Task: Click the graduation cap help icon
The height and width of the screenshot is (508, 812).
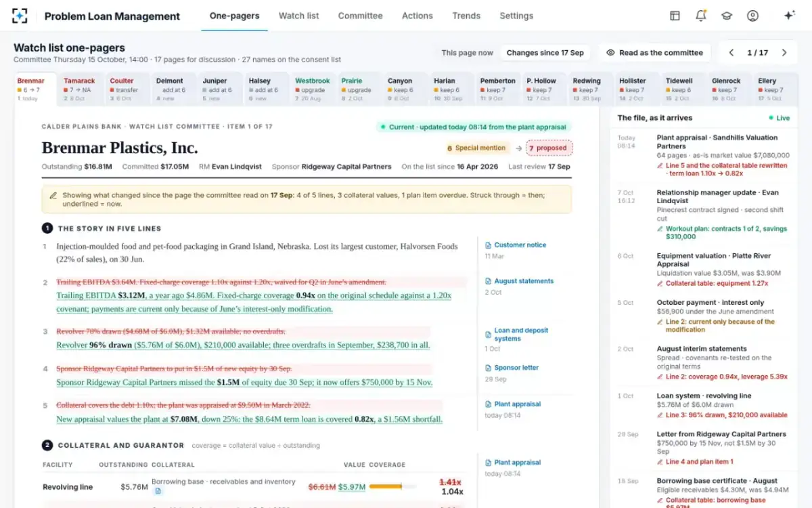Action: [x=727, y=16]
